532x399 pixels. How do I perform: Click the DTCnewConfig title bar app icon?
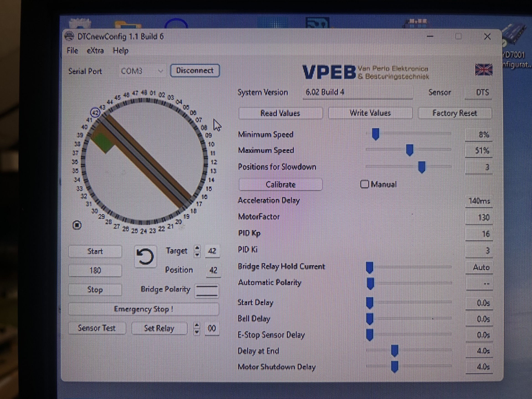tap(69, 37)
